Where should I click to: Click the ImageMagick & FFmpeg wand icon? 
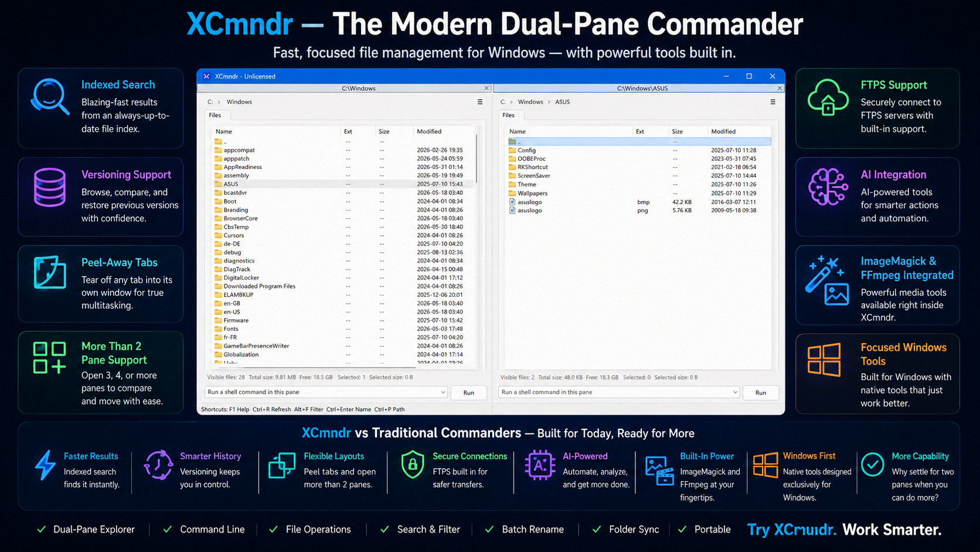(x=827, y=280)
